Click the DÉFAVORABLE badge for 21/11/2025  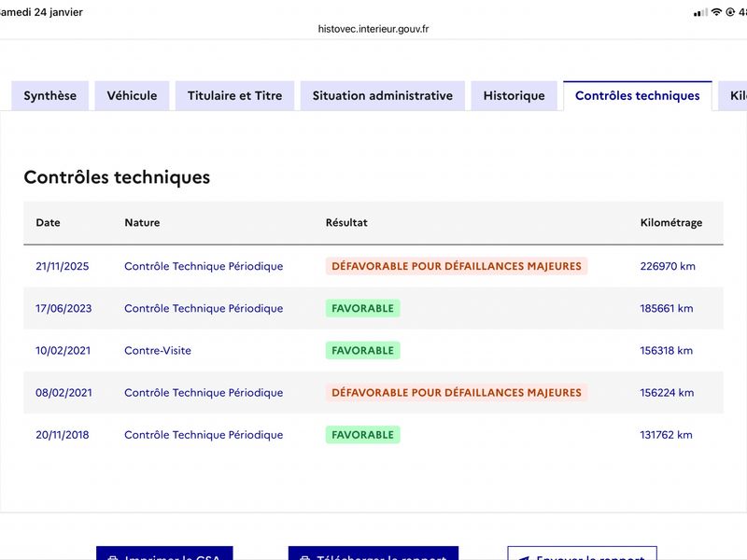click(457, 266)
